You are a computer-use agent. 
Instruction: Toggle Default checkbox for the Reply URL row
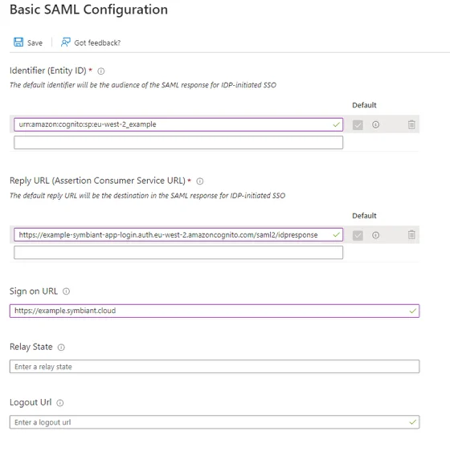point(358,235)
